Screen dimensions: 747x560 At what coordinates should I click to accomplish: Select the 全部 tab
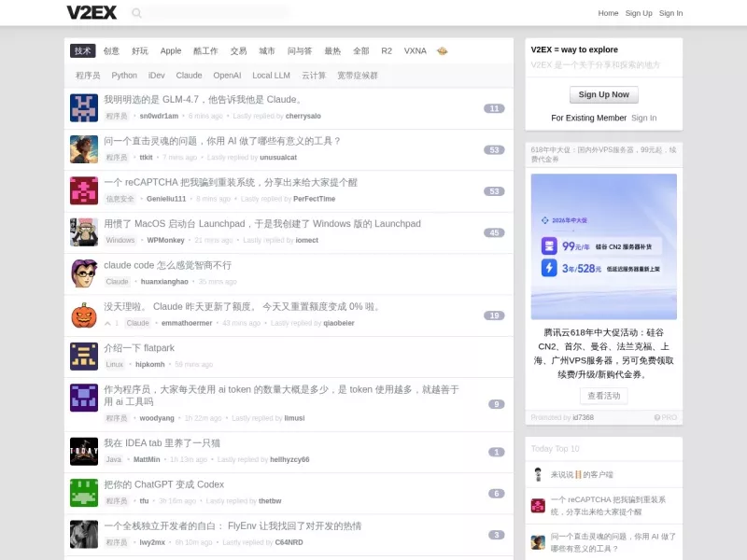361,51
